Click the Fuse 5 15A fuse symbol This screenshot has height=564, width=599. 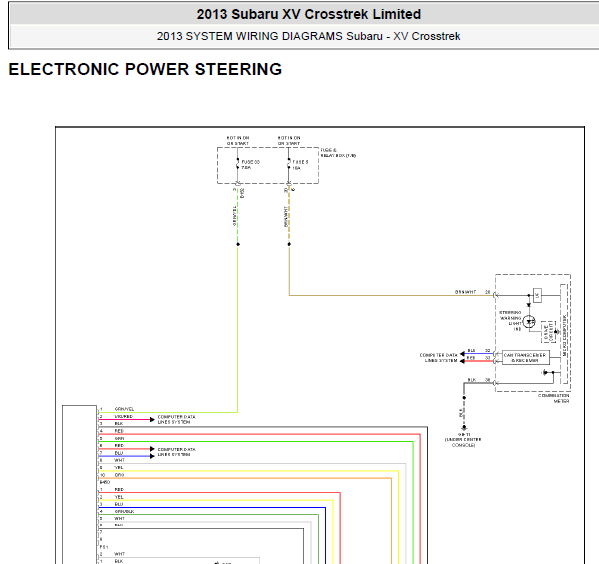click(289, 164)
